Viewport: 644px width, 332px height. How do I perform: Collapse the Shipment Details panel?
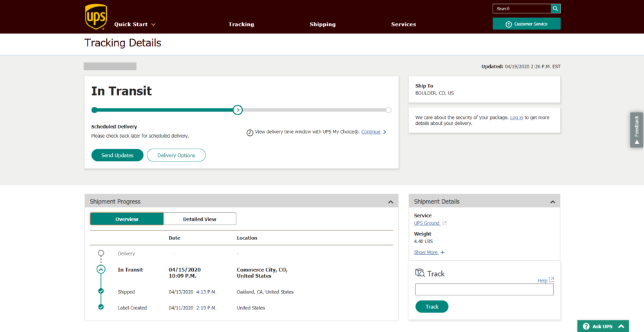click(552, 202)
